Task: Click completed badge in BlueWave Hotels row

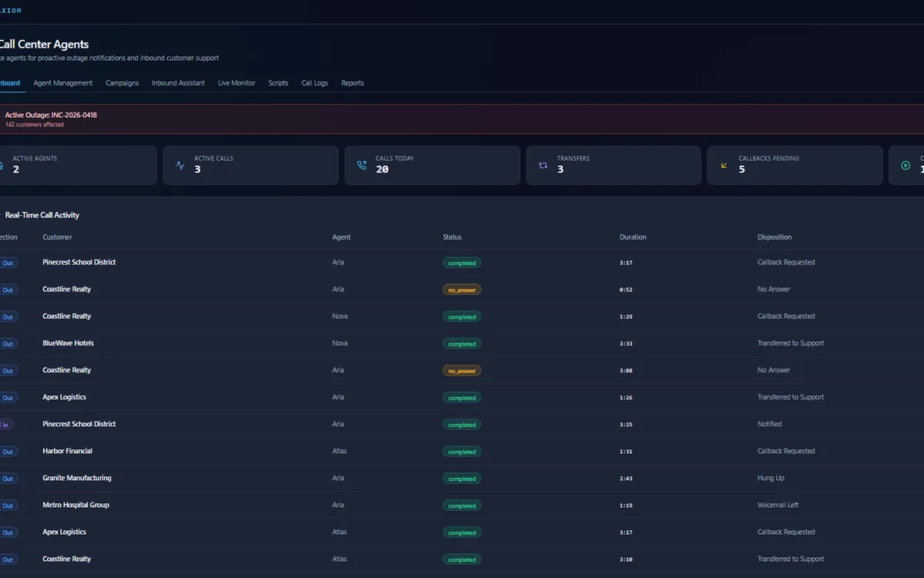Action: click(462, 344)
